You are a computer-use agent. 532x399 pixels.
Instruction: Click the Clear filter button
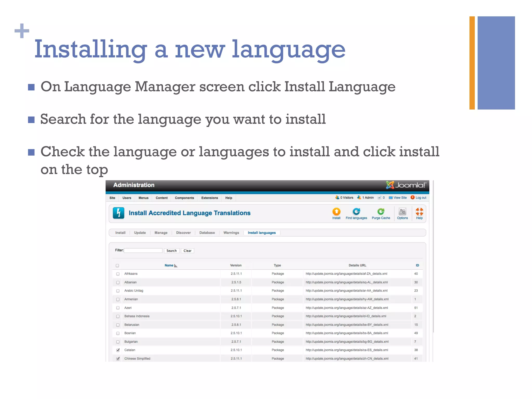187,251
